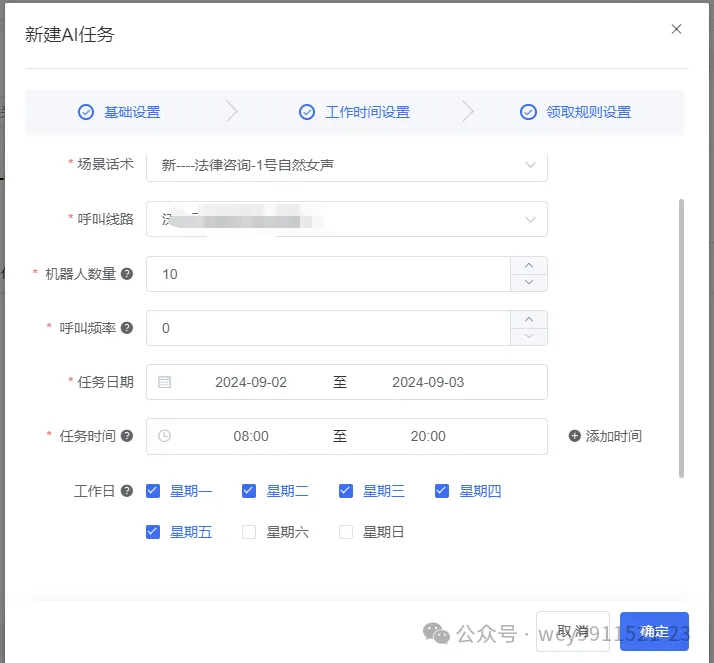Click the plus icon next to 添加时间
The width and height of the screenshot is (714, 663).
575,436
